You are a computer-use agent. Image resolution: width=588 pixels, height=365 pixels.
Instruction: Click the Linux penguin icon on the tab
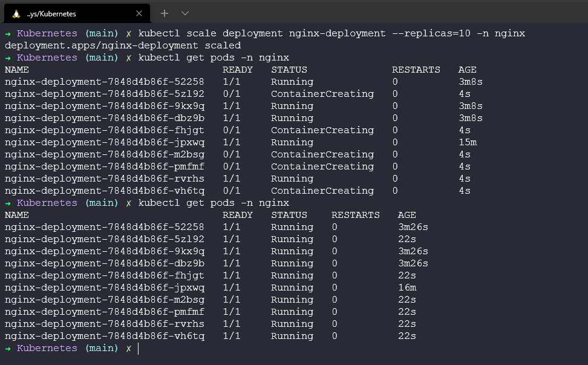16,13
